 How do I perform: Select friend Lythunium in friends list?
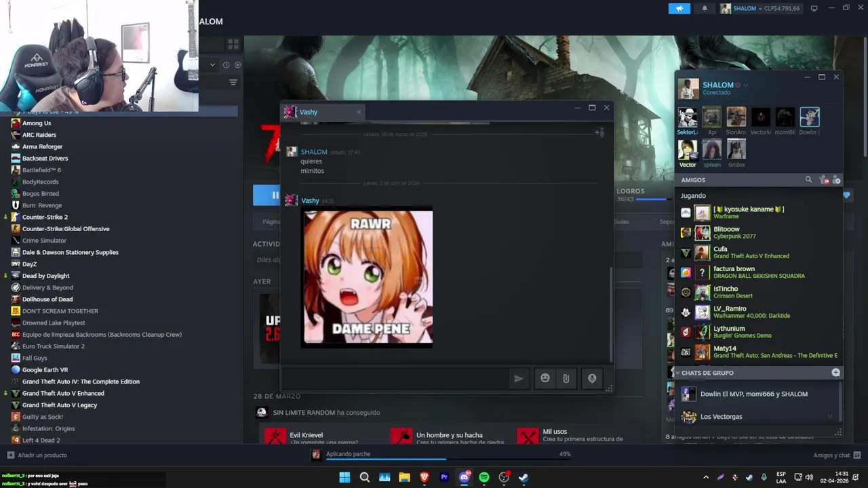[x=759, y=332]
